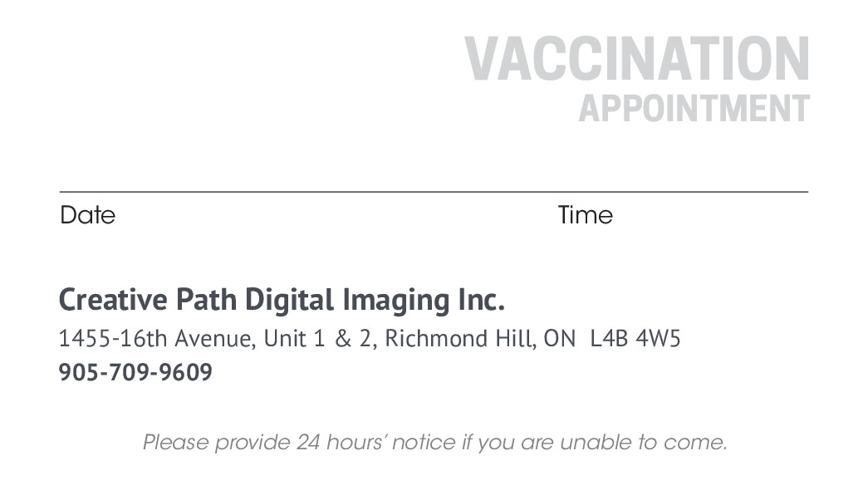Click the Date label
This screenshot has width=868, height=490.
(x=87, y=215)
